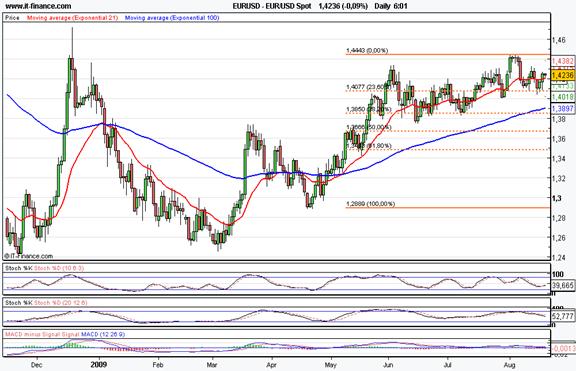Click the -0,0013 MACD value tag
576x371 pixels.
coord(564,348)
